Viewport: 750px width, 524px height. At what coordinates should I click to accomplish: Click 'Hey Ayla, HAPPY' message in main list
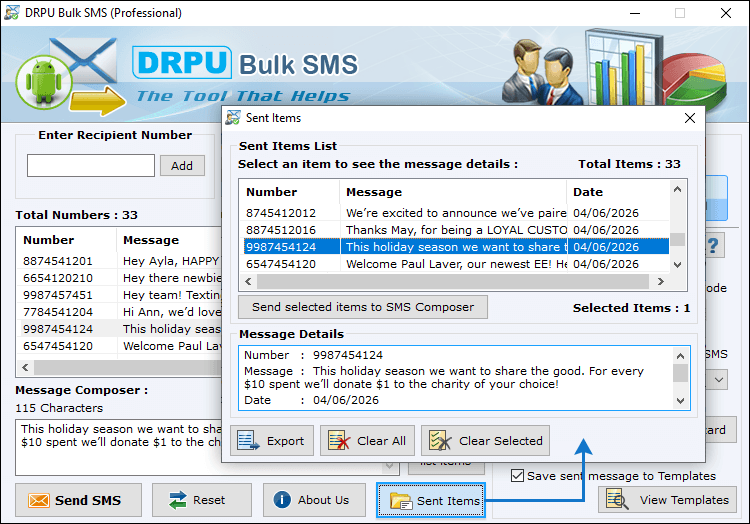[x=172, y=261]
